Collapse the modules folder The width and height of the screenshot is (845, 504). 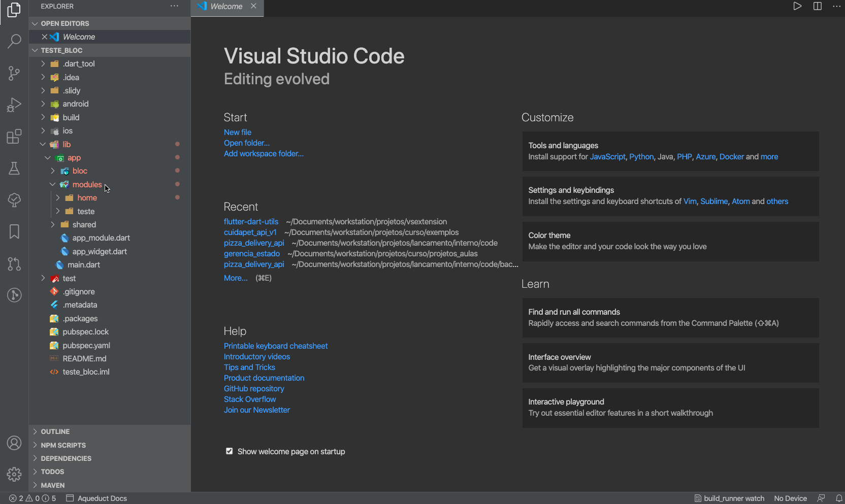(86, 185)
